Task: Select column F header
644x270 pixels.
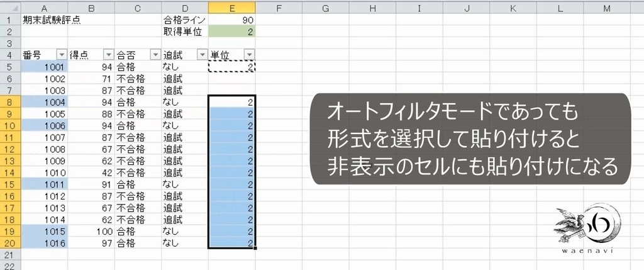Action: [x=279, y=8]
